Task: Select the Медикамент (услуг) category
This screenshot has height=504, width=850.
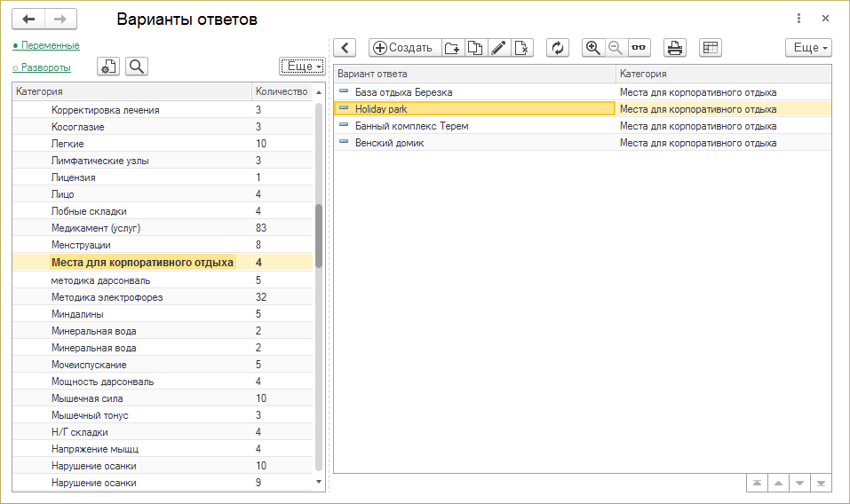Action: pyautogui.click(x=96, y=228)
